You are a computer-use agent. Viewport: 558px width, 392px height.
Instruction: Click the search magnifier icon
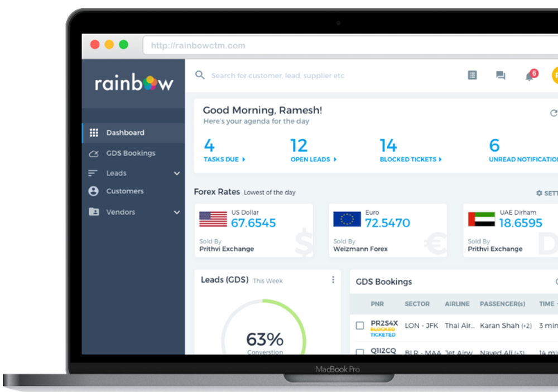[200, 75]
